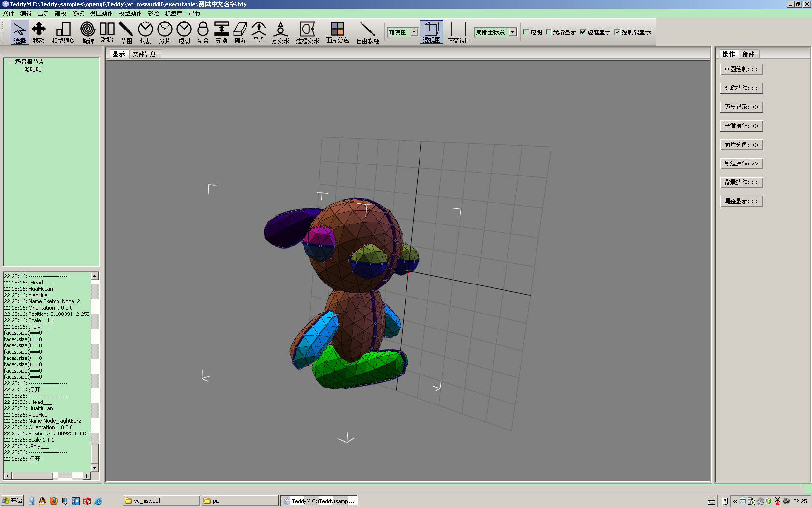Switch to the 显示 viewport tab
The image size is (812, 508).
pyautogui.click(x=119, y=54)
